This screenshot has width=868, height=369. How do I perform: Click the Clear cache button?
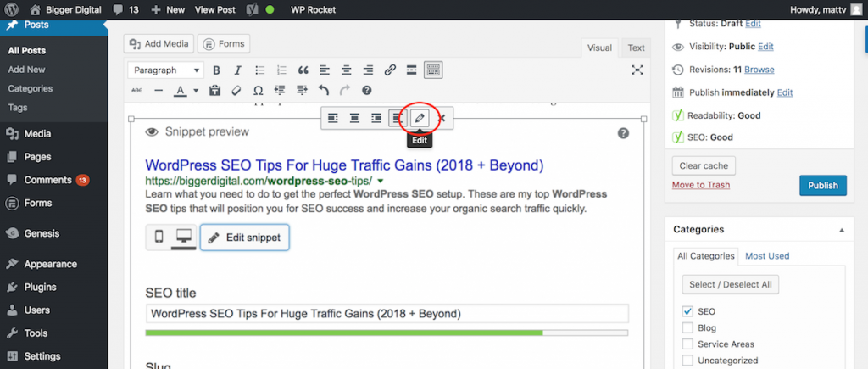pyautogui.click(x=704, y=165)
